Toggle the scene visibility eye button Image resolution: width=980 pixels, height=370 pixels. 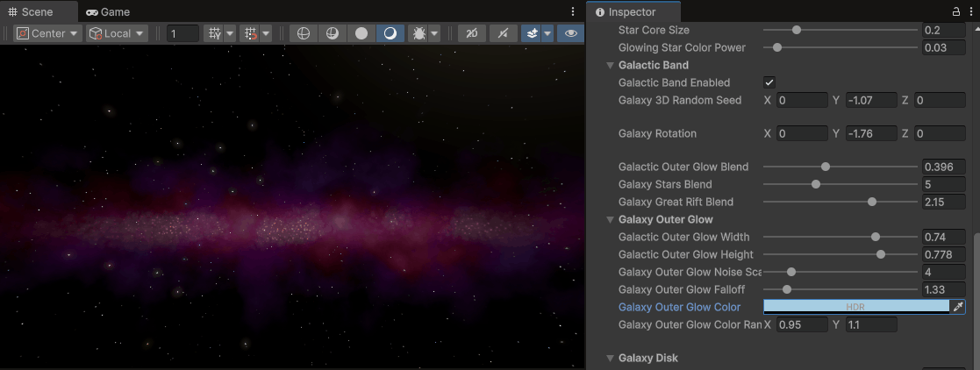pyautogui.click(x=571, y=33)
